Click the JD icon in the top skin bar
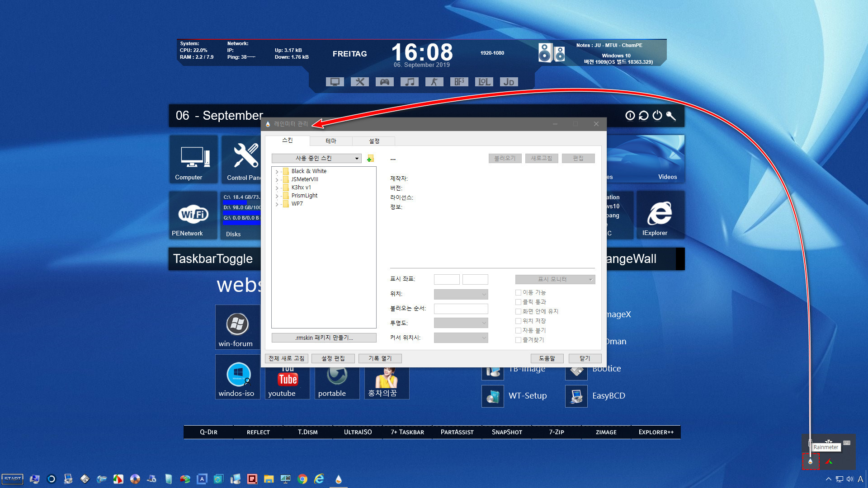Viewport: 868px width, 488px height. pos(509,82)
